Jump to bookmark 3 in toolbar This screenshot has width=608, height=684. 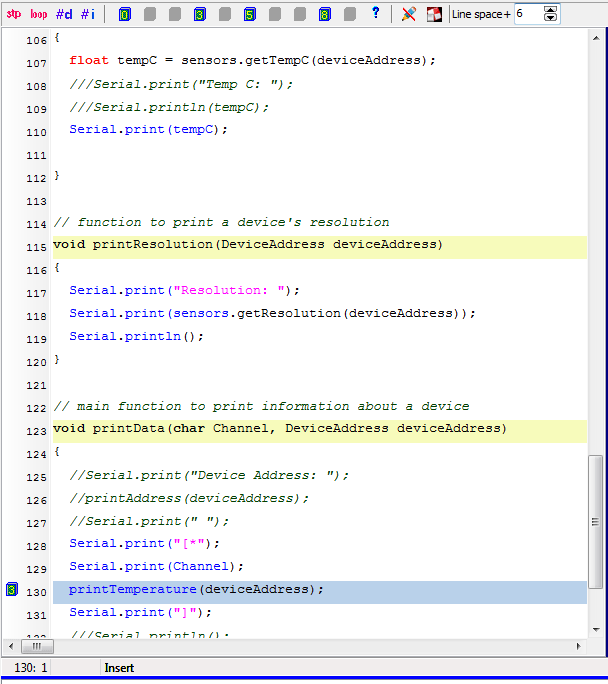coord(200,14)
